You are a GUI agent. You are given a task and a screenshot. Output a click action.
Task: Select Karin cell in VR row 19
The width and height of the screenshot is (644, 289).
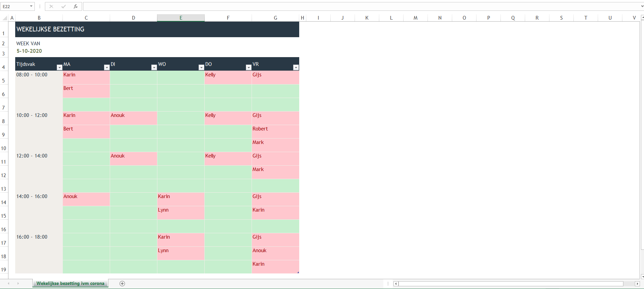click(x=276, y=267)
